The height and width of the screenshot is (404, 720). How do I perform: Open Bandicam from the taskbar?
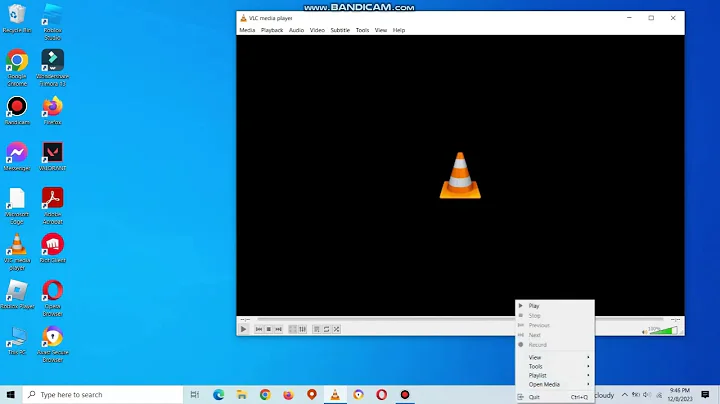pos(405,395)
